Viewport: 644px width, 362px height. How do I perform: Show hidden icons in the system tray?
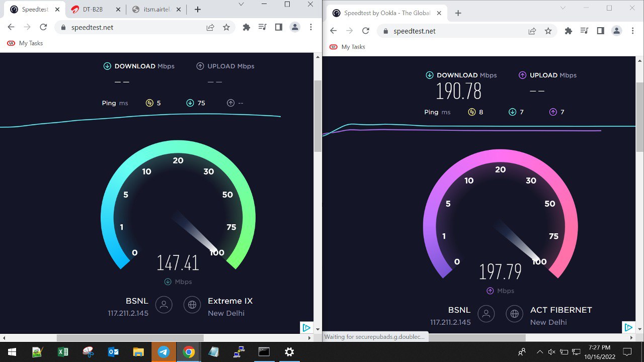[540, 352]
